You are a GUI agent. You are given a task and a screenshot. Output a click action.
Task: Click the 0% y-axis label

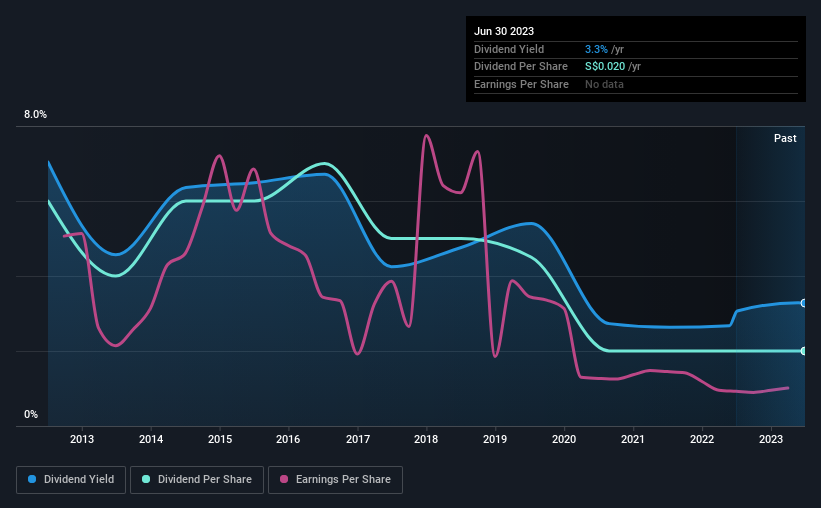(31, 414)
